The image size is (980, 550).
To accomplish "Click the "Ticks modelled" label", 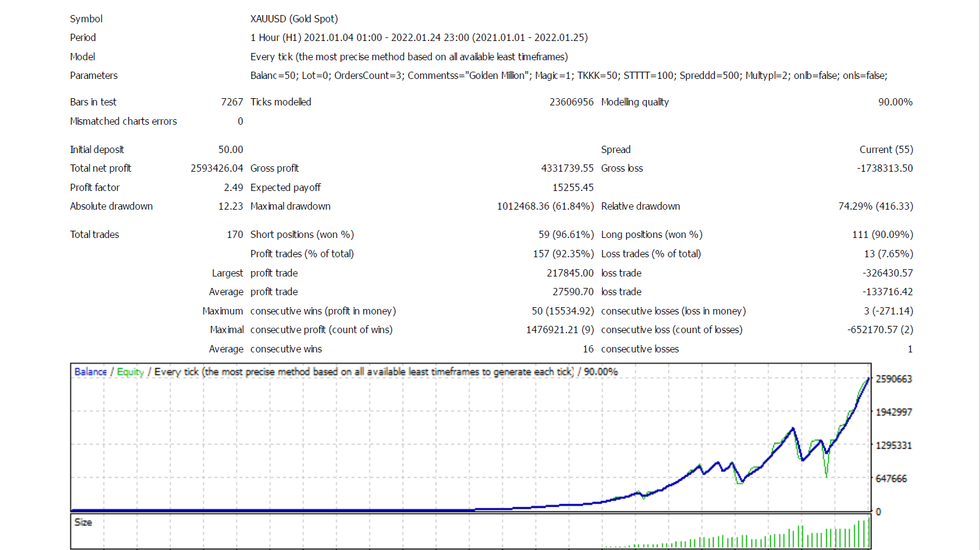I will coord(281,102).
